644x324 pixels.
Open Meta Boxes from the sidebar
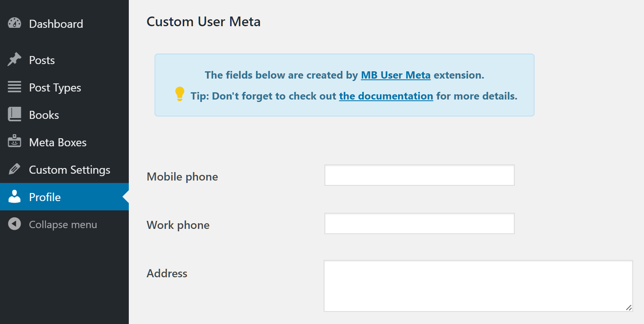(x=58, y=142)
